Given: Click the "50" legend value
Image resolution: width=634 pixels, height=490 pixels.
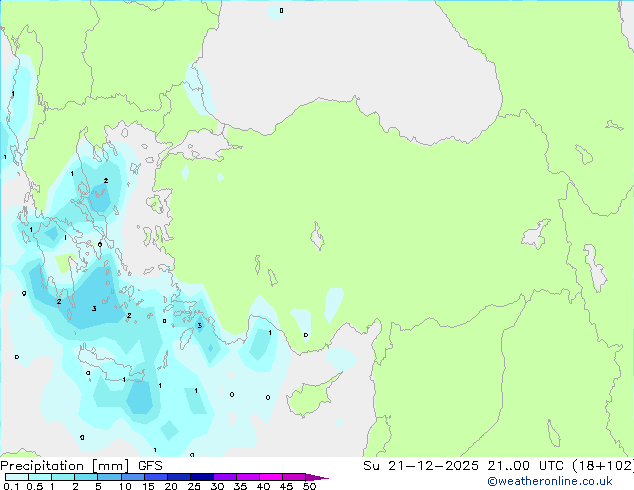Looking at the screenshot, I should pyautogui.click(x=309, y=486).
